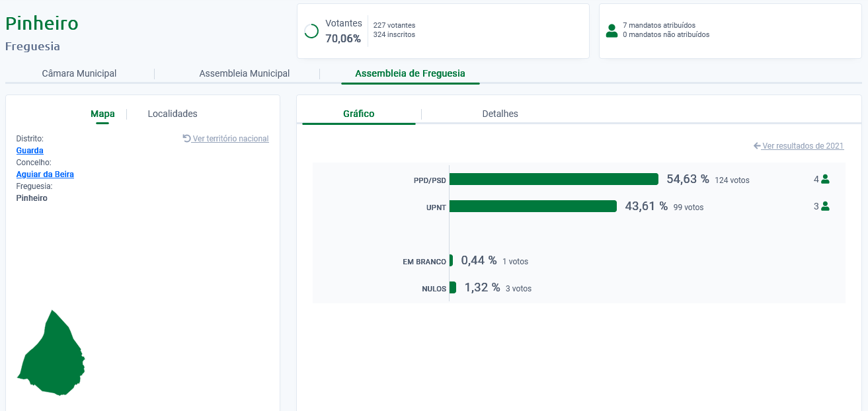Select the Assembleia de Freguesia tab
Image resolution: width=868 pixels, height=411 pixels.
pyautogui.click(x=410, y=73)
